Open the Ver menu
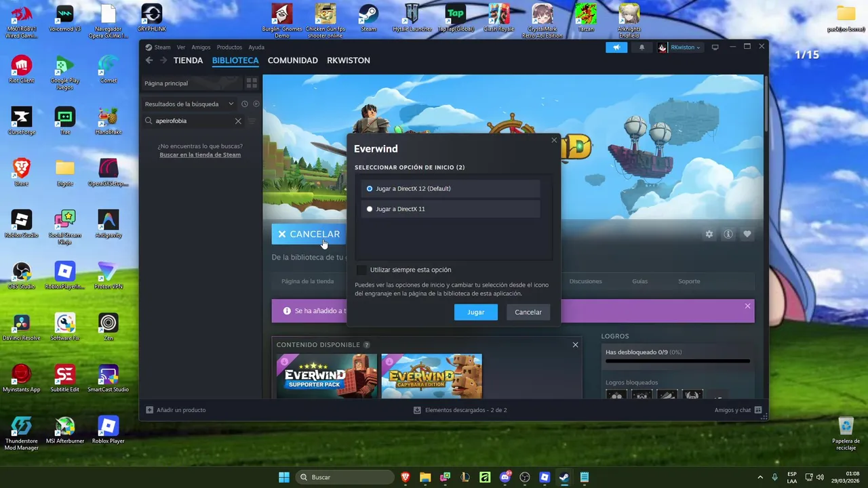 (181, 47)
